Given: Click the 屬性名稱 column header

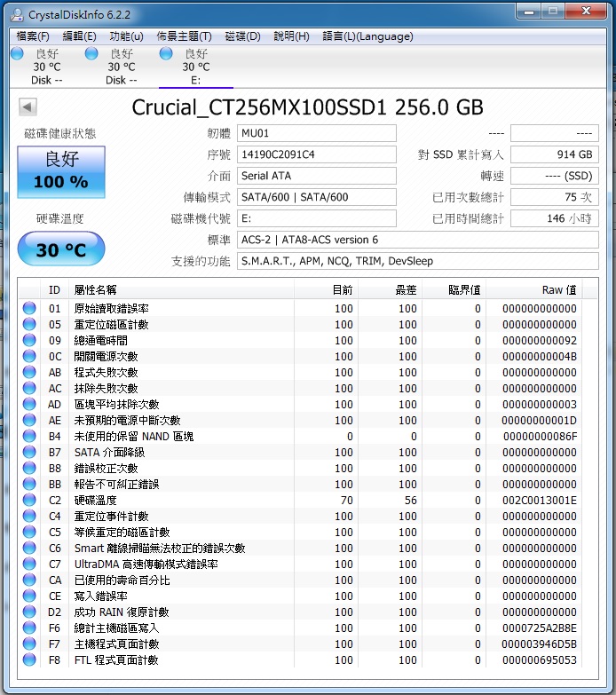Looking at the screenshot, I should (x=182, y=290).
